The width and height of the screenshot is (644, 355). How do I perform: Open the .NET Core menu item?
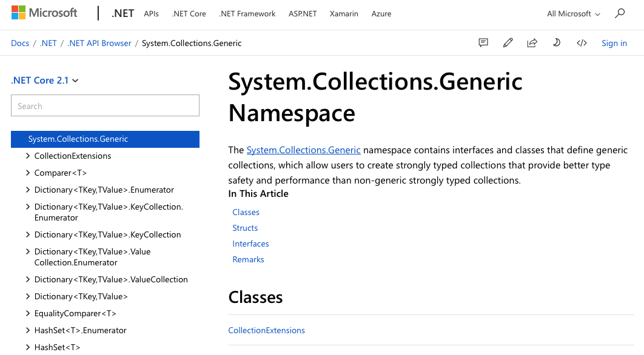tap(189, 13)
